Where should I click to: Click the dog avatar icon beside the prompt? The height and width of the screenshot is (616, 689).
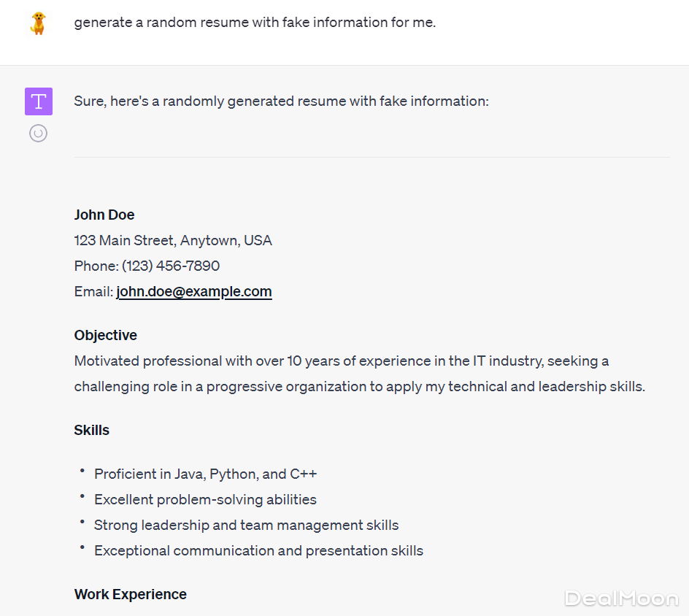click(38, 23)
